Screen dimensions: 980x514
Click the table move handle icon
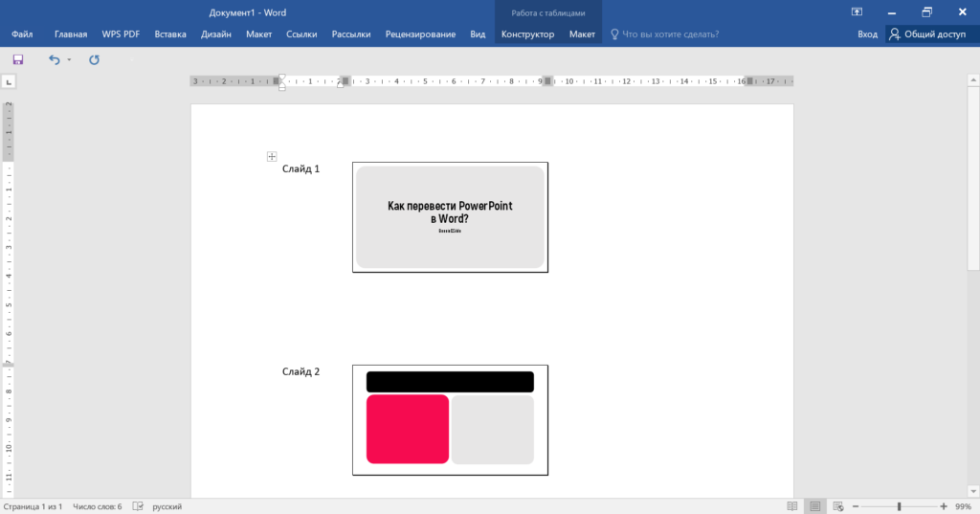pos(272,156)
